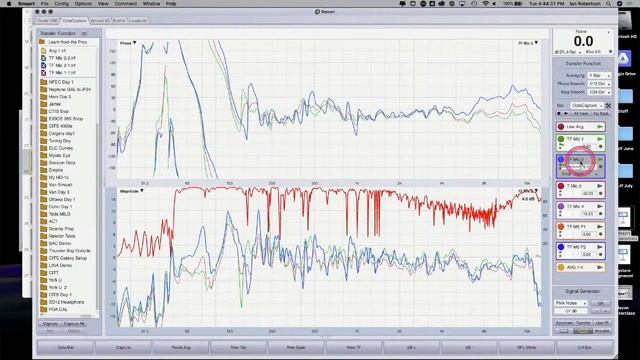Click the Learn from the Pros folder icon
Screen dimensions: 640x360
click(42, 42)
